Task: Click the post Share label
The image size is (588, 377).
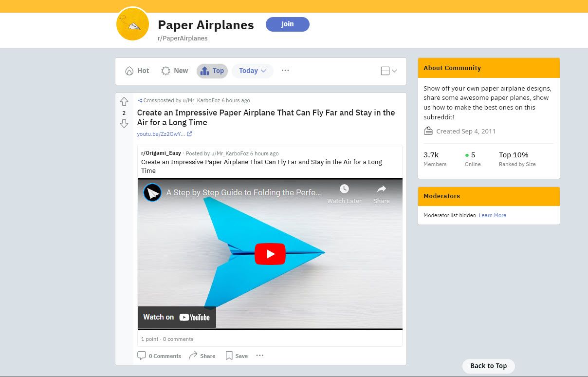Action: point(208,356)
